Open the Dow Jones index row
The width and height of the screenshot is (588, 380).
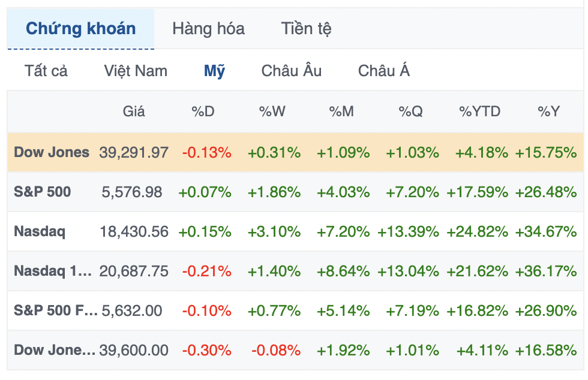(295, 152)
